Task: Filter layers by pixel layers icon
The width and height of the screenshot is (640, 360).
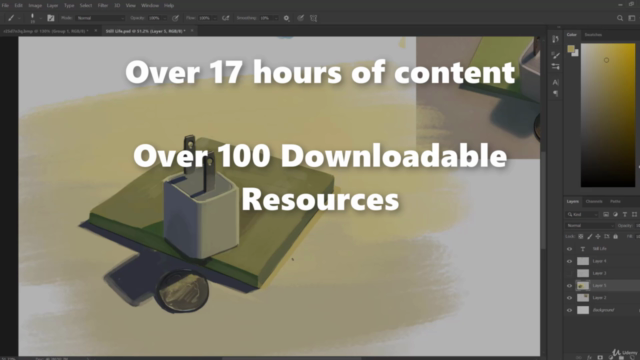Action: (x=606, y=214)
